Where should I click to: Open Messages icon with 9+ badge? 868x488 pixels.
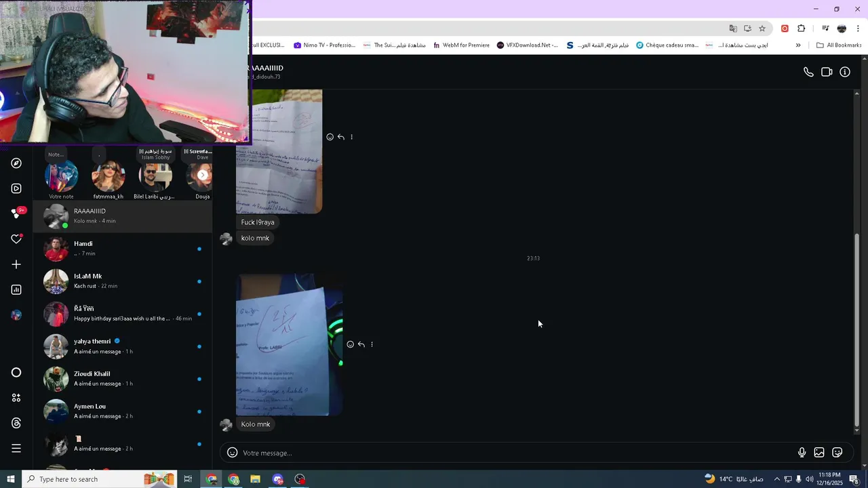coord(16,213)
